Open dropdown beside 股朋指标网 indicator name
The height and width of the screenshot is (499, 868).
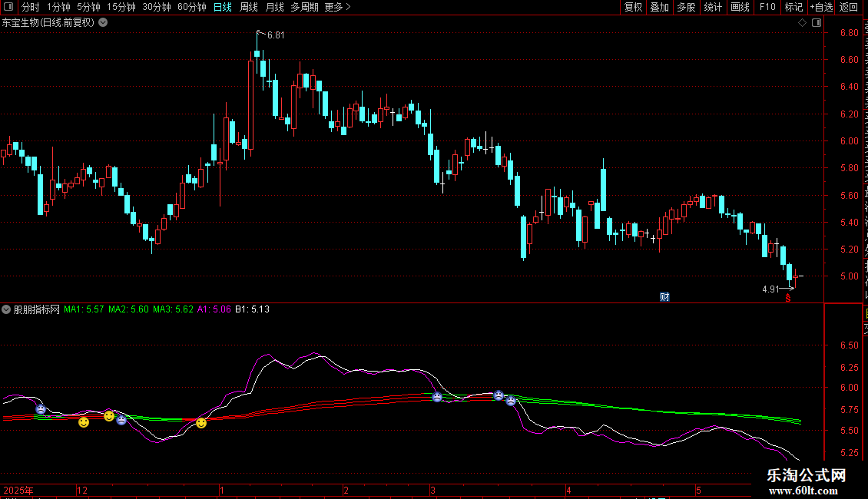(6, 309)
